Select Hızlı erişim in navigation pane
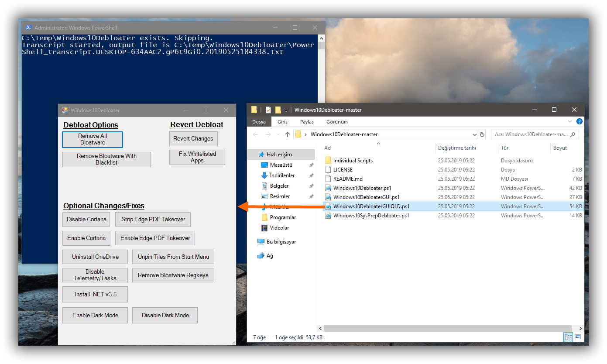The width and height of the screenshot is (607, 364). point(281,155)
